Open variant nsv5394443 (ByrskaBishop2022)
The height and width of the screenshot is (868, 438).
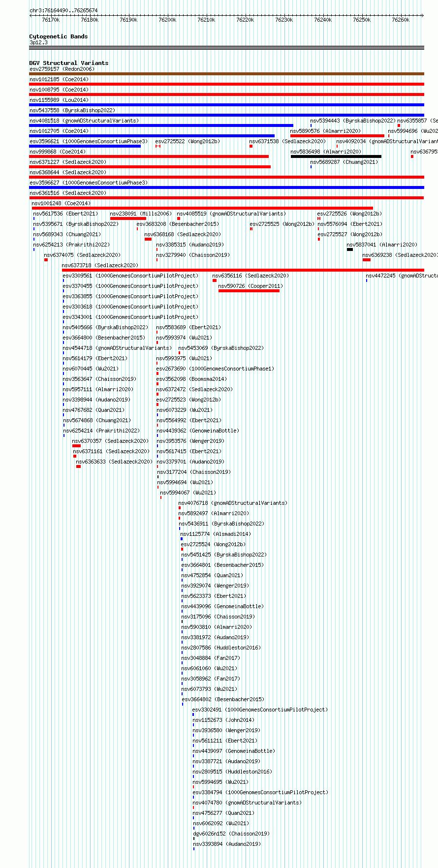tap(353, 121)
